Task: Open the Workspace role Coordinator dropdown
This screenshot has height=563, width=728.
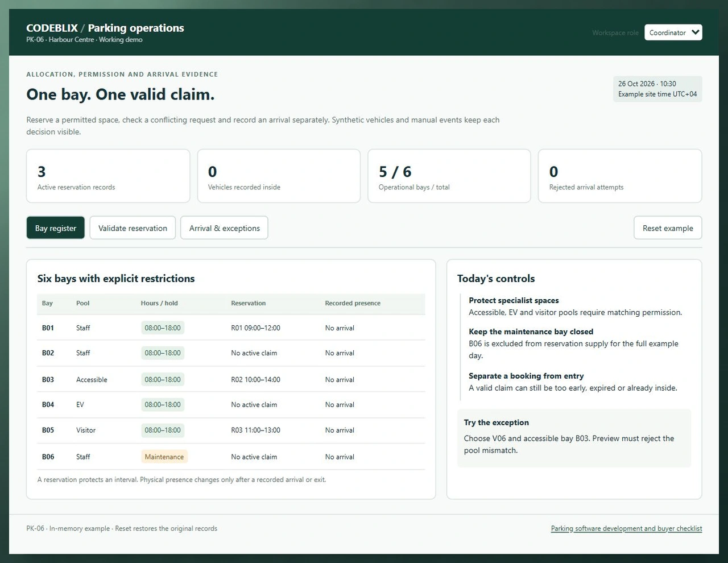Action: click(x=673, y=32)
